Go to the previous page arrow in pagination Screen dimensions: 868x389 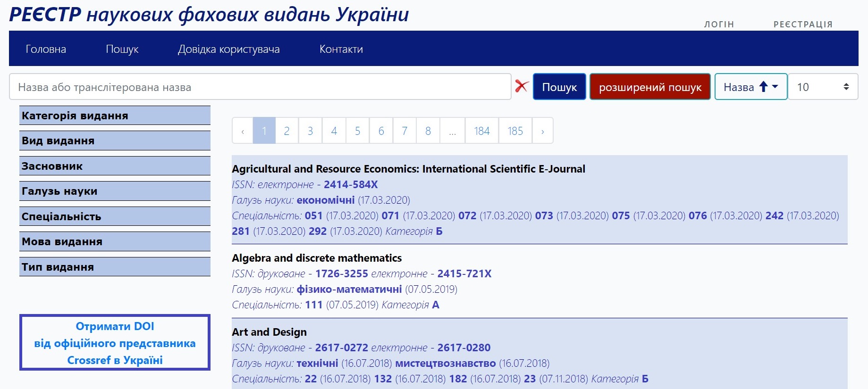243,131
